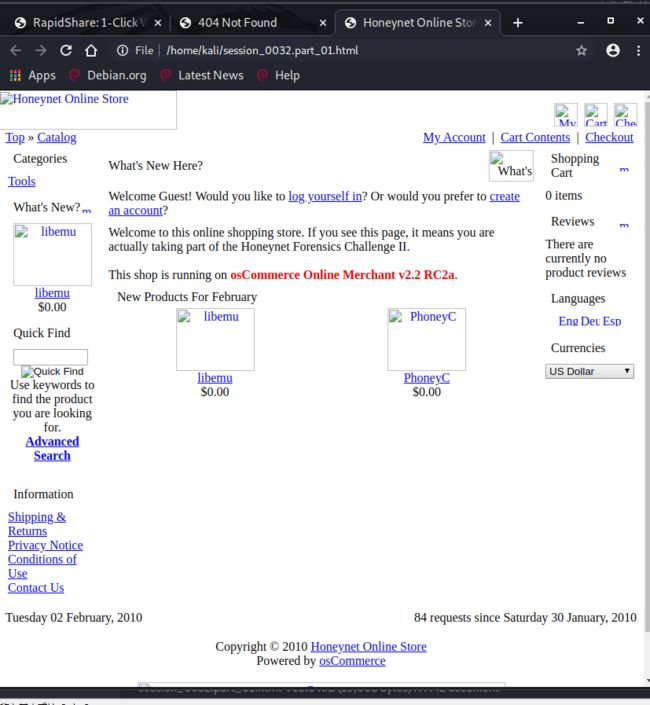
Task: Click in the Quick Find search field
Action: tap(50, 357)
